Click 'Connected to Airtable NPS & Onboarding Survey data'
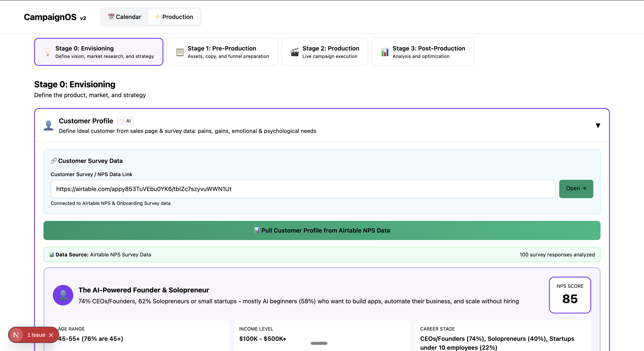 click(111, 203)
